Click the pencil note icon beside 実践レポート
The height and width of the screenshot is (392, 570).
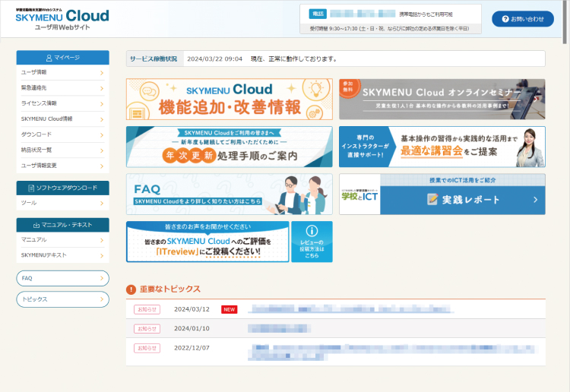[x=432, y=200]
